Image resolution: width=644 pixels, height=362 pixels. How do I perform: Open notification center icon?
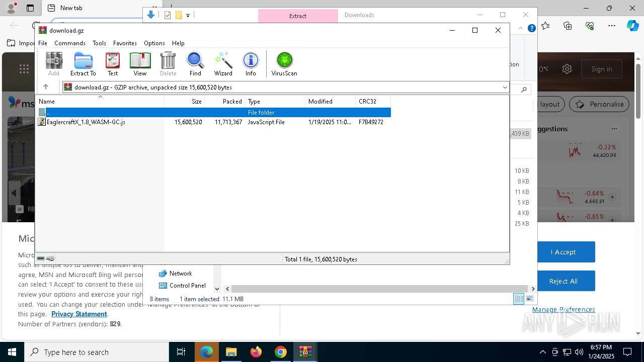coord(627,352)
